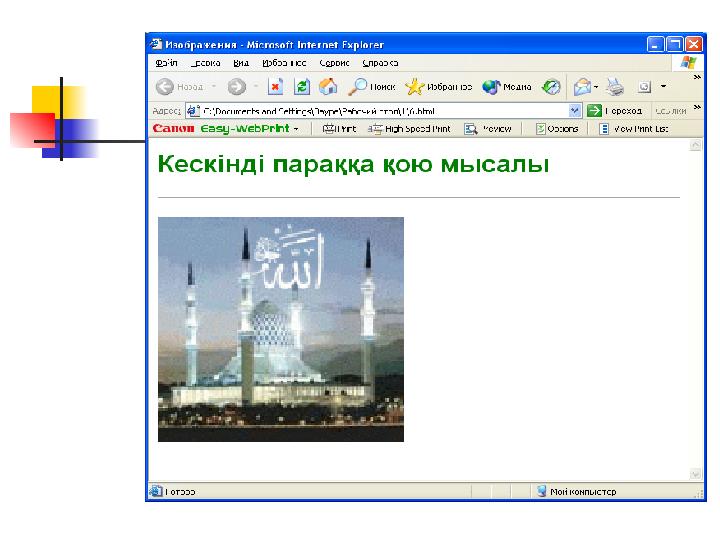
Task: Click the green Go (Переход) arrow button
Action: tap(614, 111)
